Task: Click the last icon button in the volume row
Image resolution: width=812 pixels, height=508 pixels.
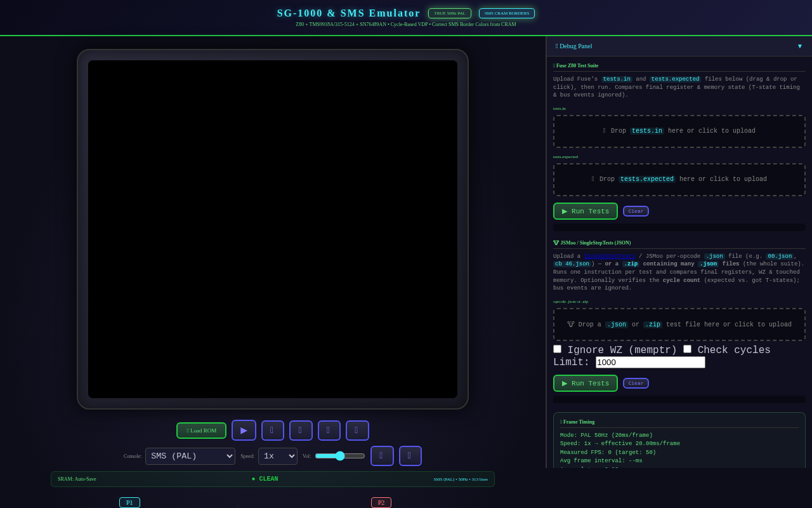Action: coord(410,456)
